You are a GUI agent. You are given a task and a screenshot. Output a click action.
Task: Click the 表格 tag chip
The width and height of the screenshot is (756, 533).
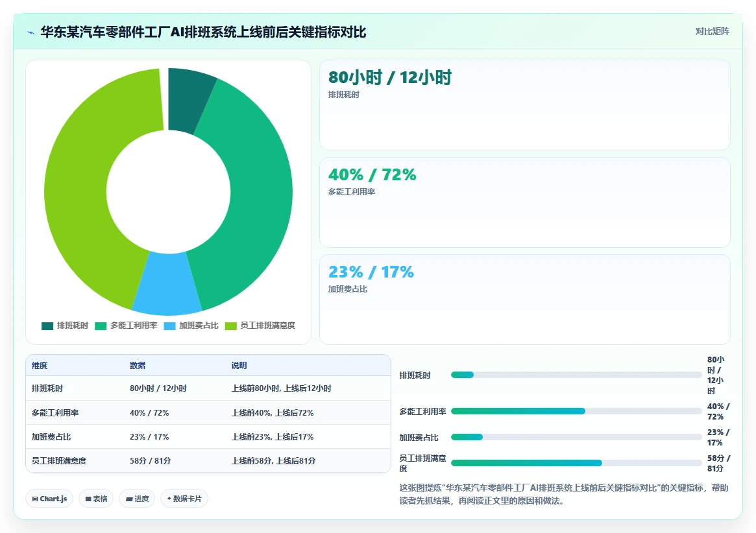click(x=96, y=499)
